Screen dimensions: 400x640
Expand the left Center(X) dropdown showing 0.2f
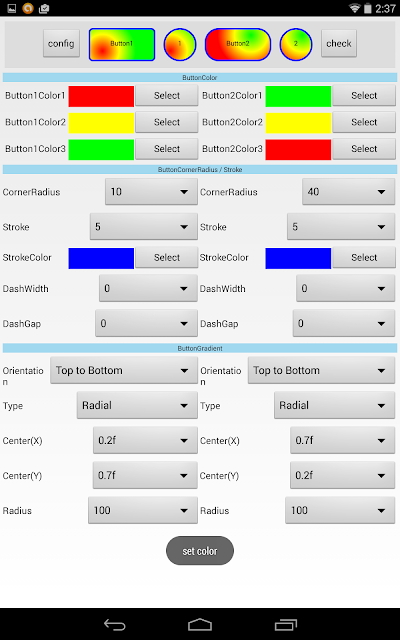point(145,440)
